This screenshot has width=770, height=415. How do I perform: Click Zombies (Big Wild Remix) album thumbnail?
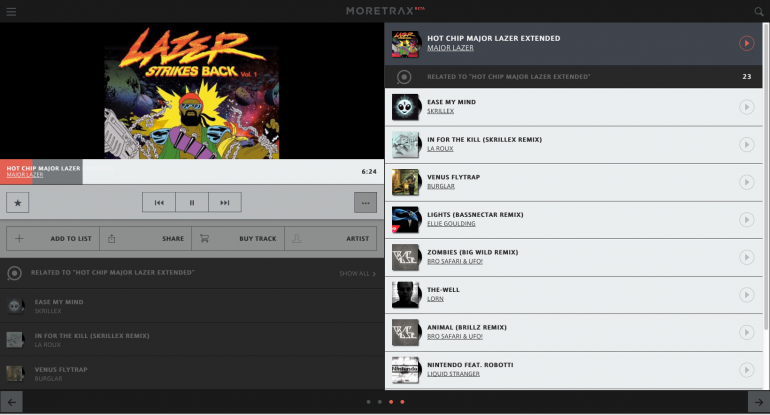(406, 257)
